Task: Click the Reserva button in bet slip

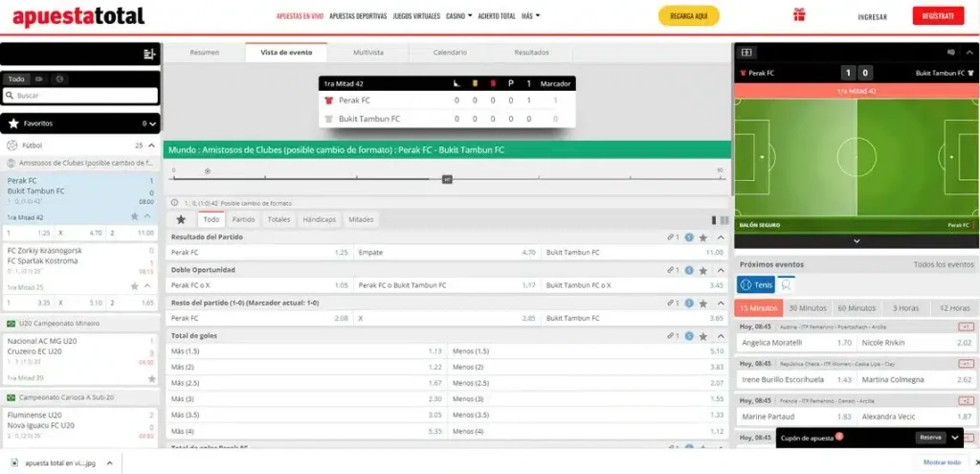Action: click(930, 438)
